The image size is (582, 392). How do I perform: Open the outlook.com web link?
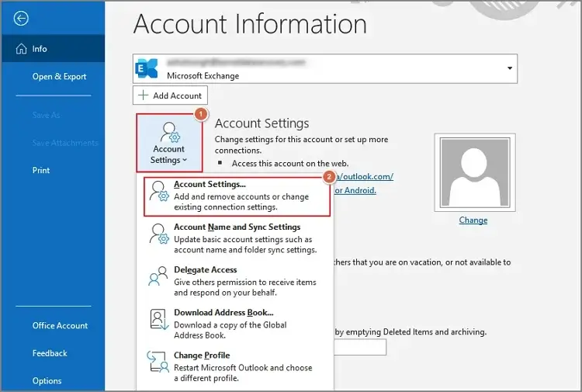[364, 177]
